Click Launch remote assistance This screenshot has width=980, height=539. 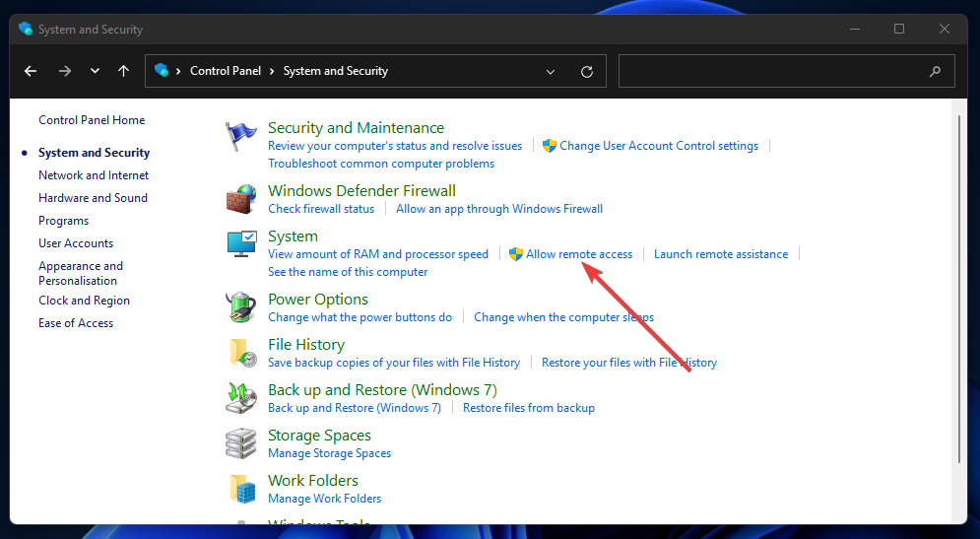(x=721, y=254)
